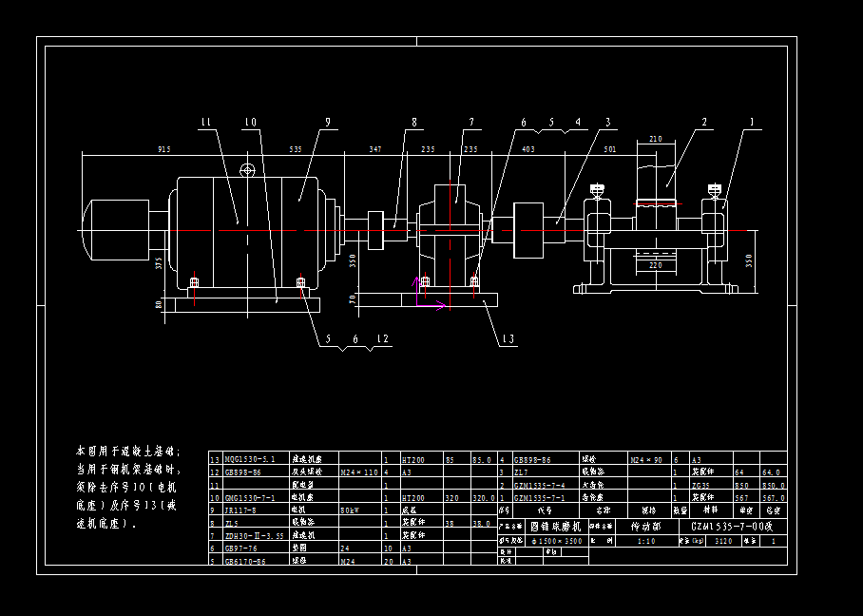863x616 pixels.
Task: Click the 1:10 scale value
Action: [x=646, y=541]
